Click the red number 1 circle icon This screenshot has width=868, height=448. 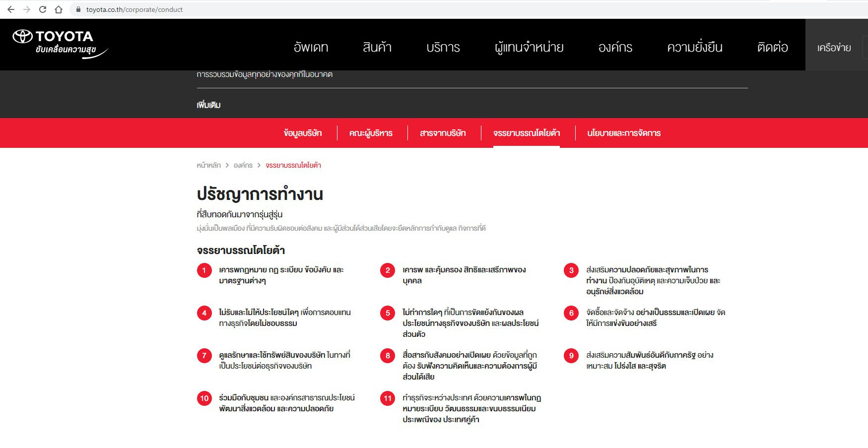click(x=204, y=270)
